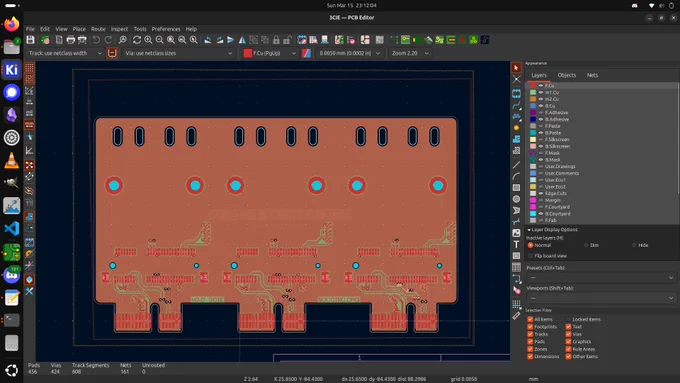680x383 pixels.
Task: Choose the Draw line tool
Action: click(516, 165)
